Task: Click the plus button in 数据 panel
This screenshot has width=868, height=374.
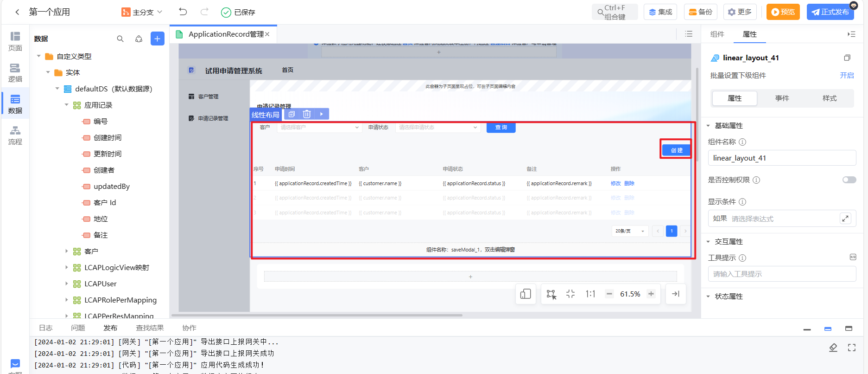Action: (x=158, y=39)
